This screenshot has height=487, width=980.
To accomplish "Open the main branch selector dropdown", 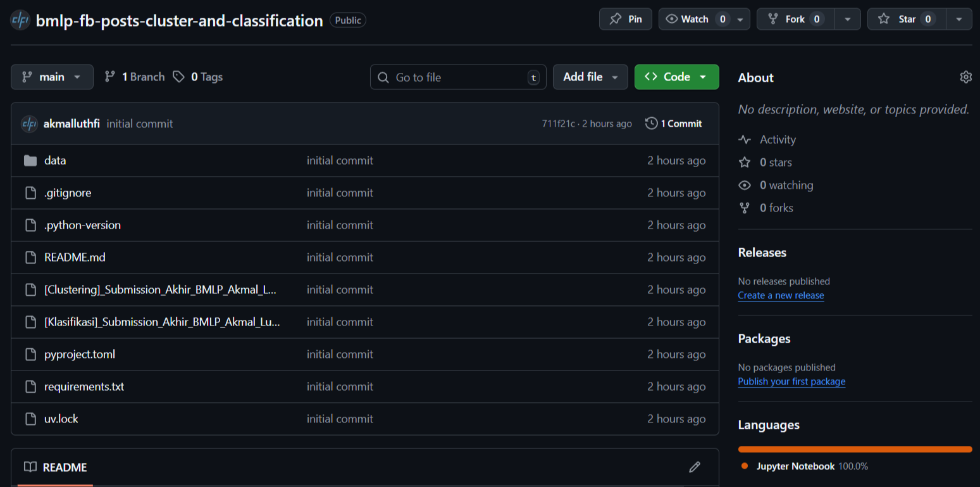I will click(x=52, y=77).
